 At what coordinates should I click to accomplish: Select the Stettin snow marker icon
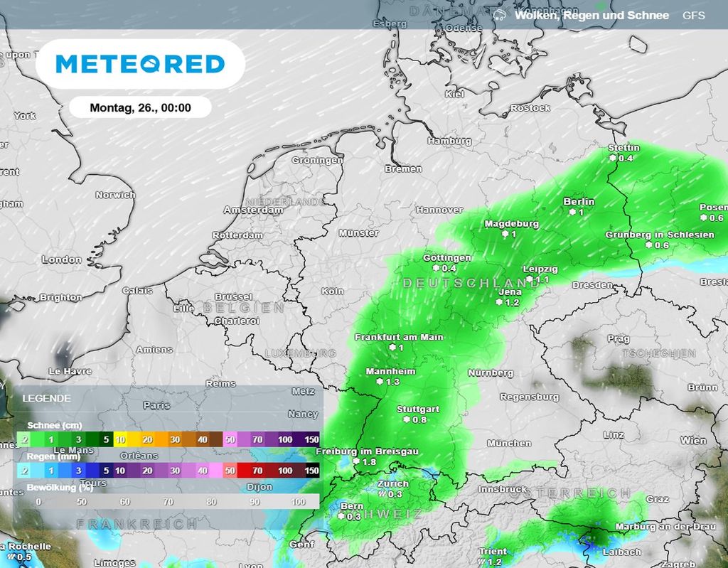[x=612, y=158]
